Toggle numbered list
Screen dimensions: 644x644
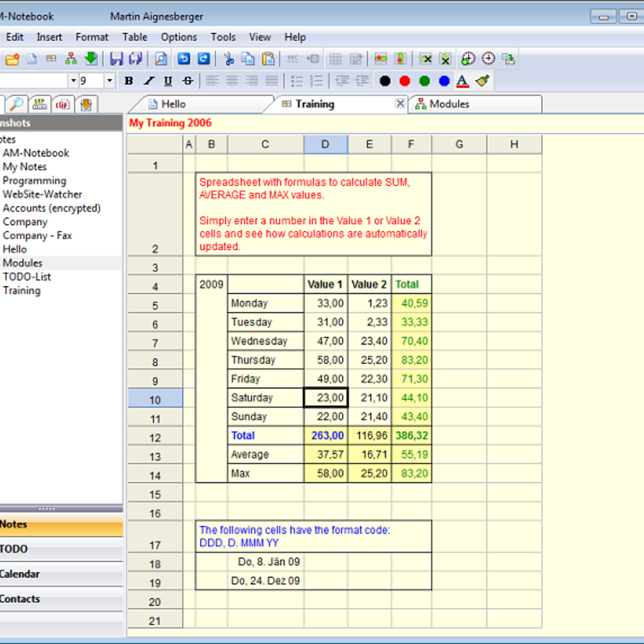pos(317,81)
